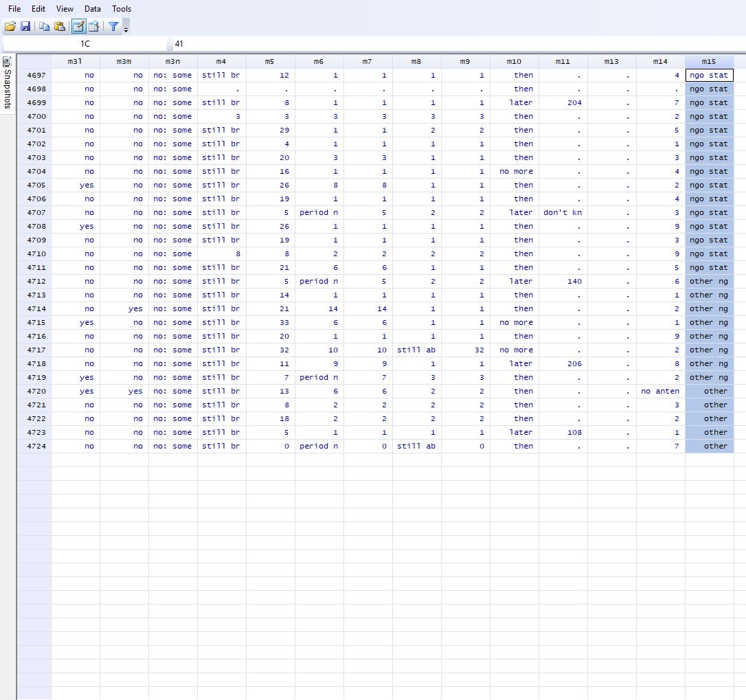Click the Copy icon in toolbar
The height and width of the screenshot is (700, 746).
pos(44,27)
